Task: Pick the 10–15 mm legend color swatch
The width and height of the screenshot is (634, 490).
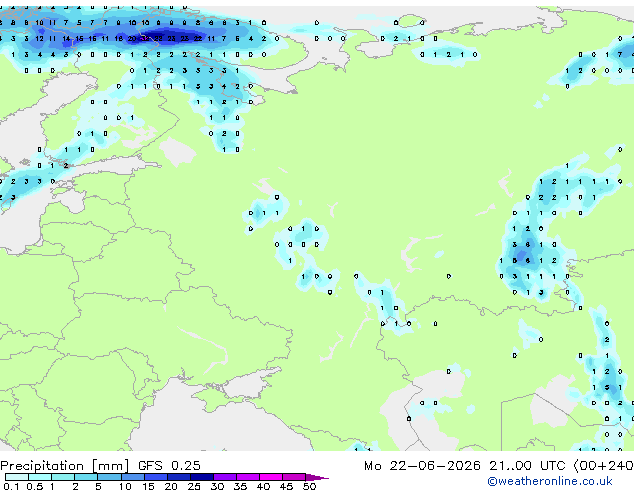Action: 132,477
